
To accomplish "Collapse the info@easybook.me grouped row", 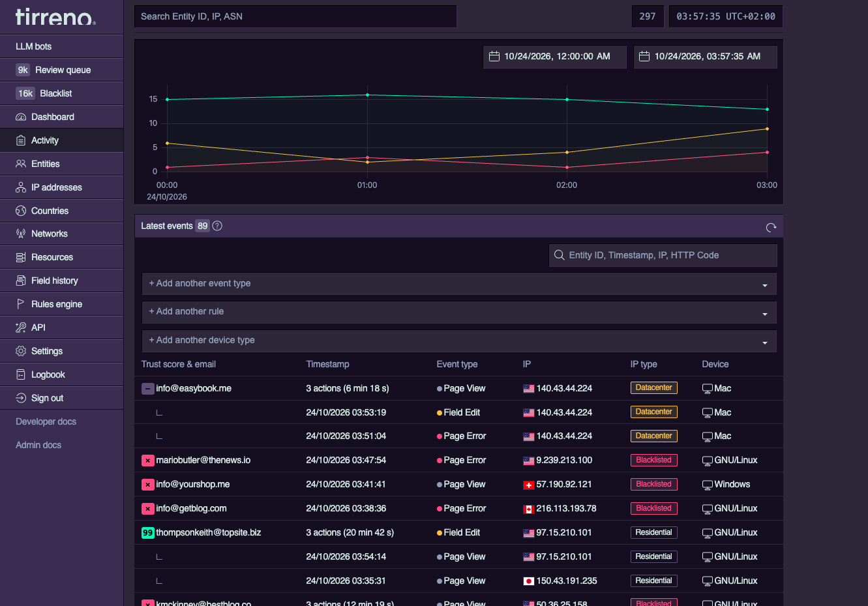I will 147,389.
